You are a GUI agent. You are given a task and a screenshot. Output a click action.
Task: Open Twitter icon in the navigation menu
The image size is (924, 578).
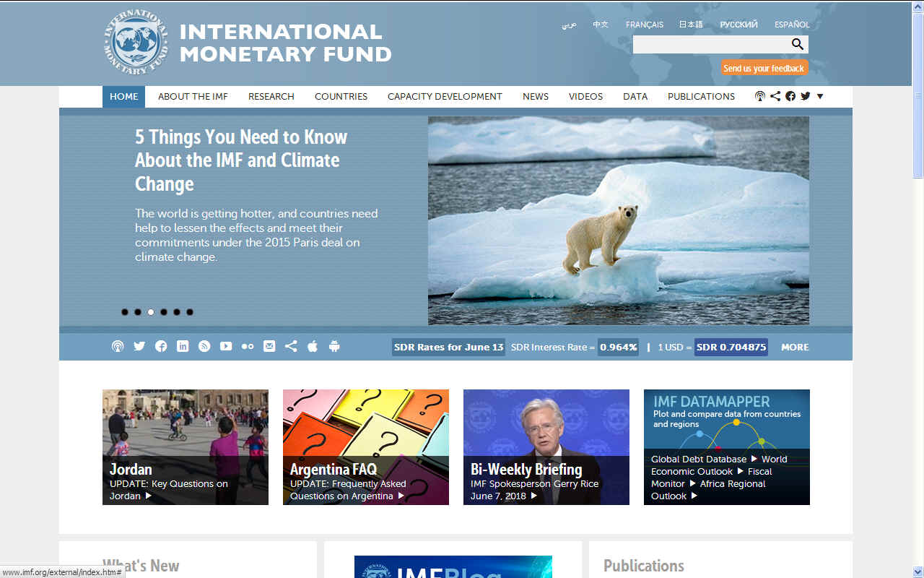pos(806,96)
